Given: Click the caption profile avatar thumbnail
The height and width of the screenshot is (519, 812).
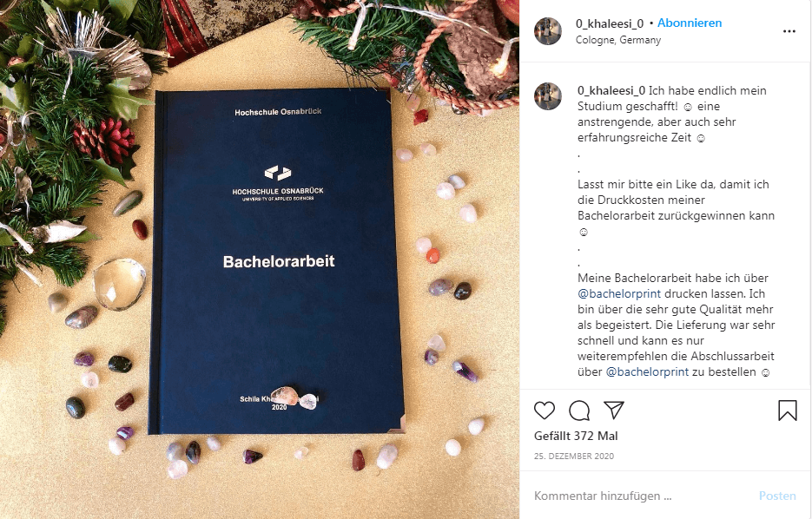Looking at the screenshot, I should coord(548,96).
